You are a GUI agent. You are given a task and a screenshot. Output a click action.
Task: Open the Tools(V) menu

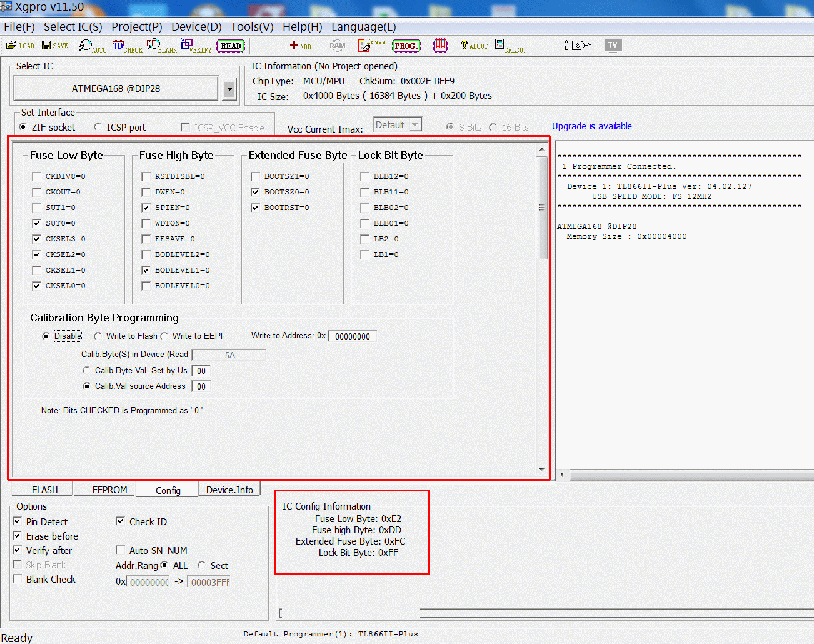click(x=252, y=27)
